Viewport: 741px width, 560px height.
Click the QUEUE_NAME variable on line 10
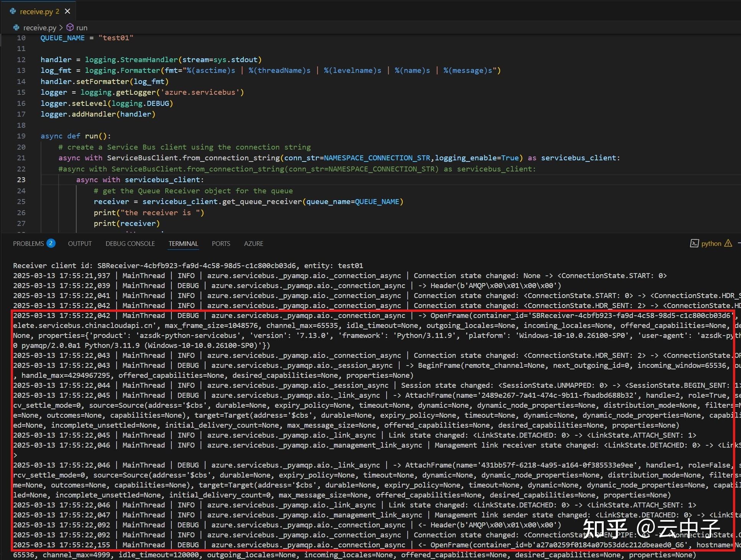pos(63,38)
